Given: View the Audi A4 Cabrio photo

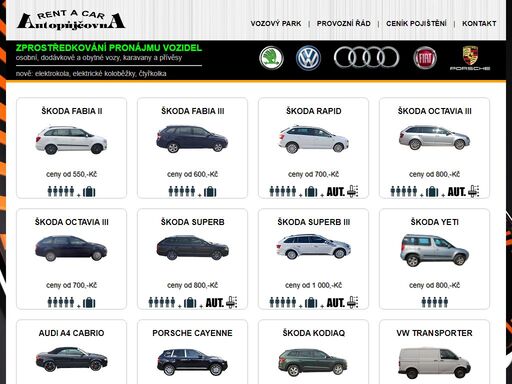Looking at the screenshot, I should [72, 359].
